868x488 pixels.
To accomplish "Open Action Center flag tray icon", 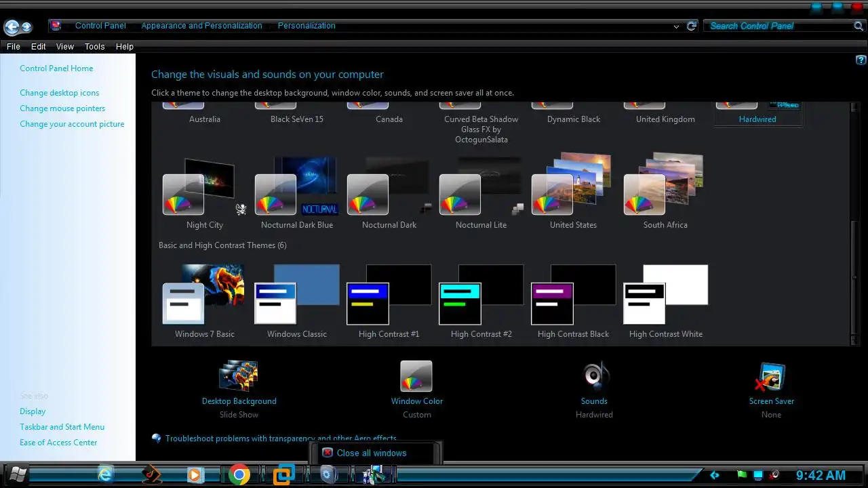I will 742,475.
